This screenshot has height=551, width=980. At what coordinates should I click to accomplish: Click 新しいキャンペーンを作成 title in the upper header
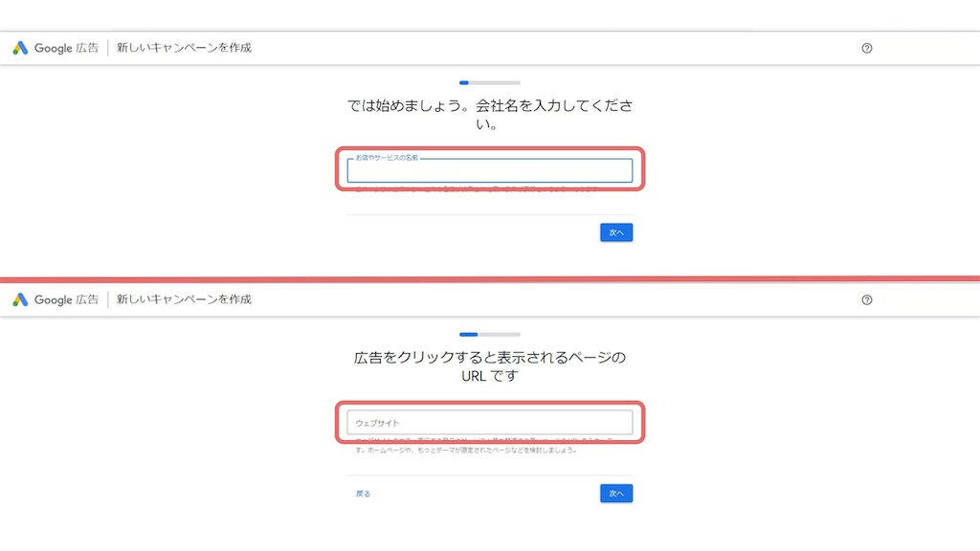click(x=184, y=48)
